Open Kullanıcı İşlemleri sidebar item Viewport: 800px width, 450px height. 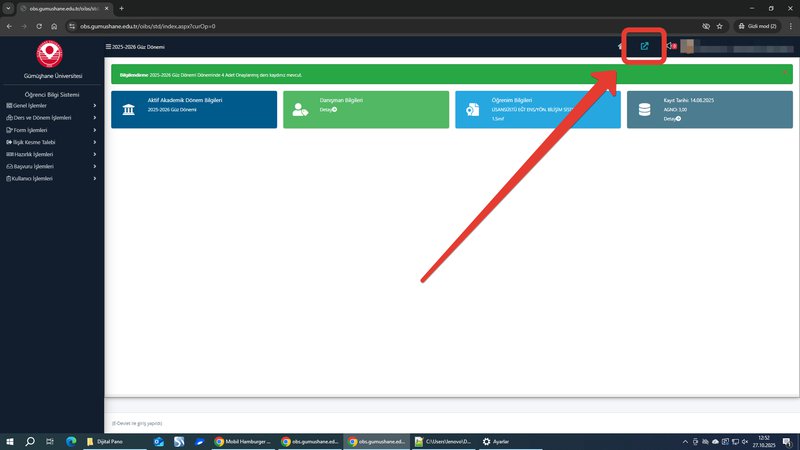[33, 178]
